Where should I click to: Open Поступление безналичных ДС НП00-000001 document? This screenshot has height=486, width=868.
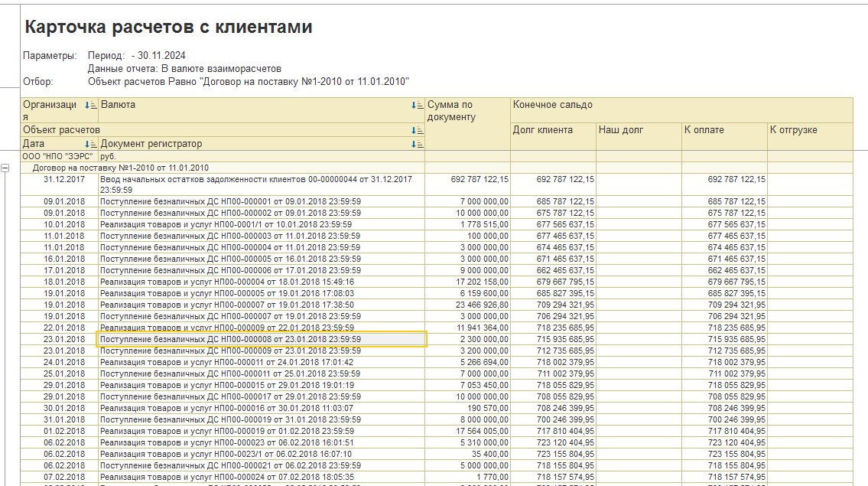(x=230, y=201)
